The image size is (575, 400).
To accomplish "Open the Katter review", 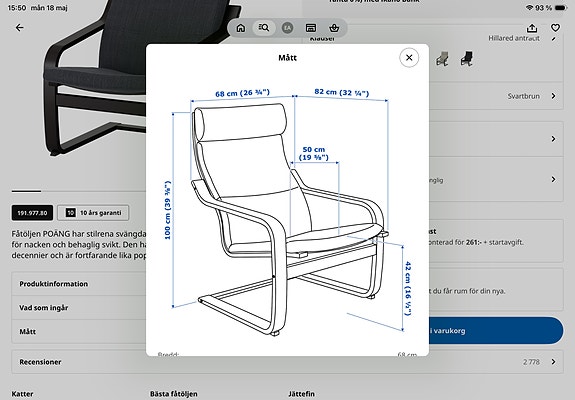I will coord(22,394).
